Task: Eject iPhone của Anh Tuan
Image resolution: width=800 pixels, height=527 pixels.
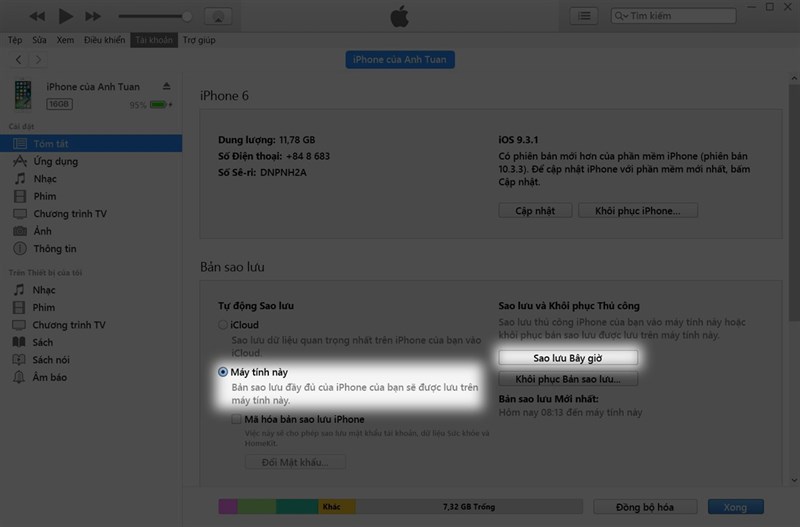Action: (166, 86)
